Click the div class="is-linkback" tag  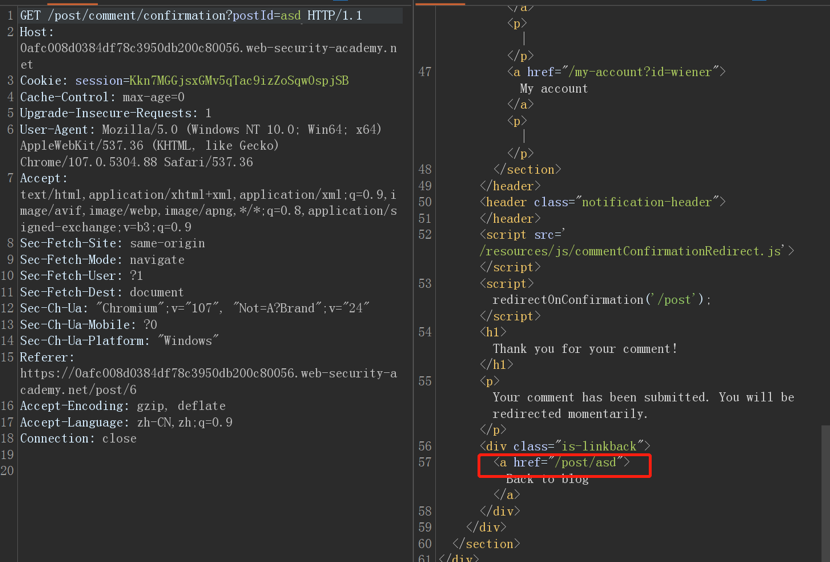(565, 446)
